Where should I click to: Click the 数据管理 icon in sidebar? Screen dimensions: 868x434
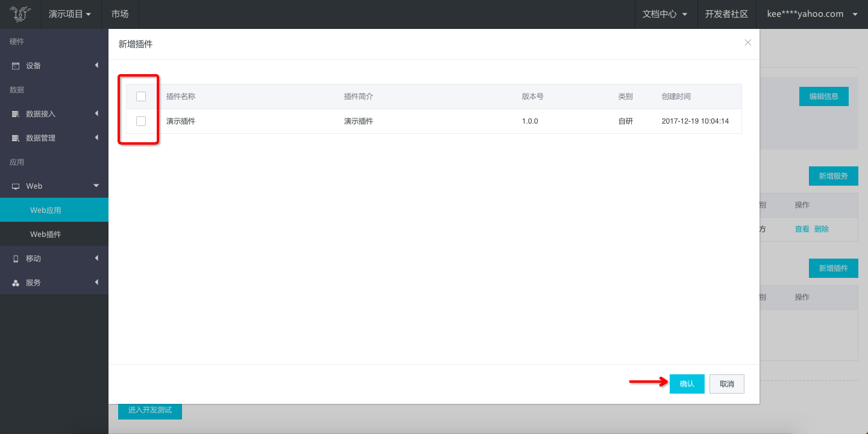click(16, 138)
